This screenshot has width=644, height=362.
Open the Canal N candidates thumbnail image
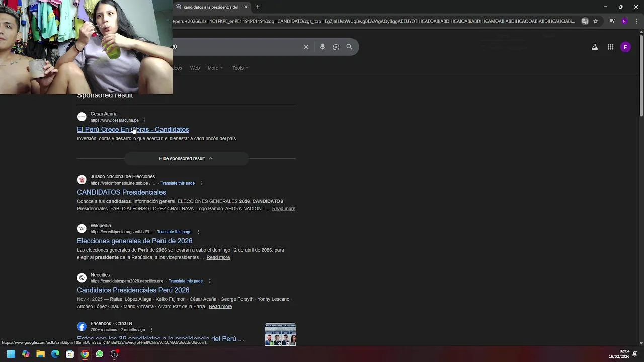point(280,334)
